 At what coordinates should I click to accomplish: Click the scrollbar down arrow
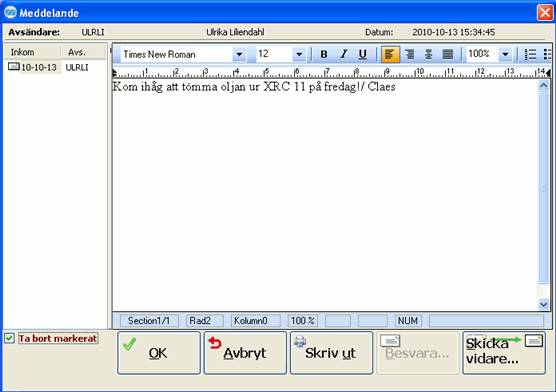coord(543,304)
